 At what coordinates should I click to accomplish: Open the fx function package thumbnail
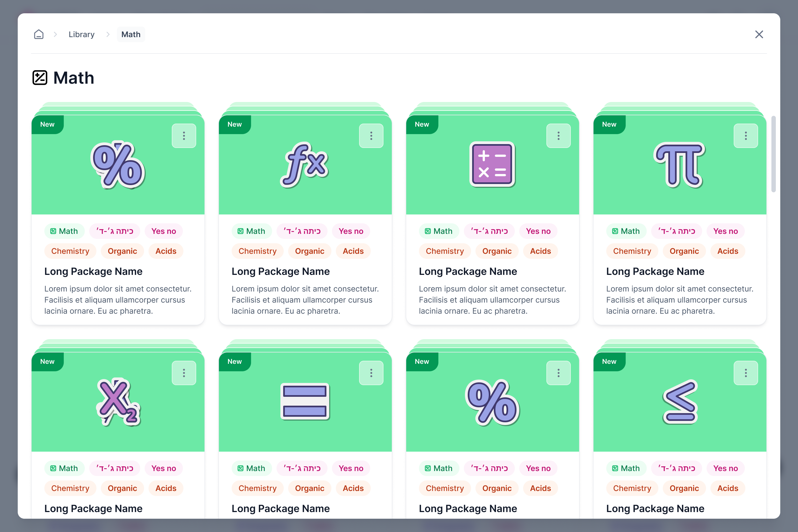[305, 165]
